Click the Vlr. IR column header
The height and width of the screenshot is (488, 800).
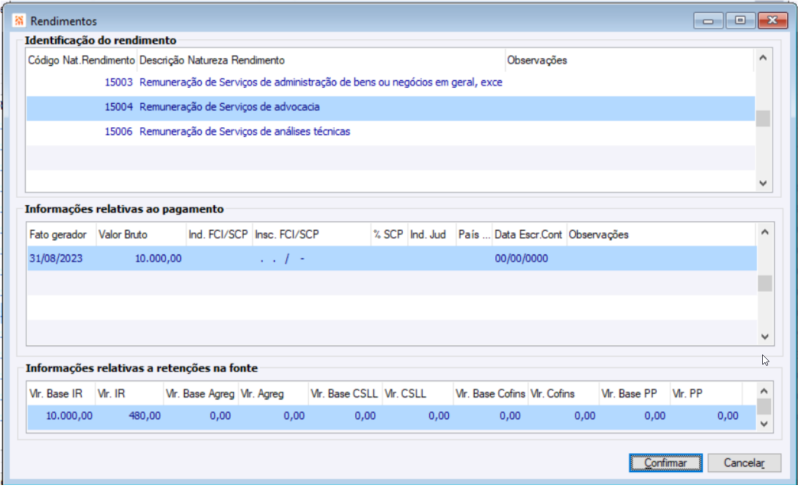tap(130, 394)
